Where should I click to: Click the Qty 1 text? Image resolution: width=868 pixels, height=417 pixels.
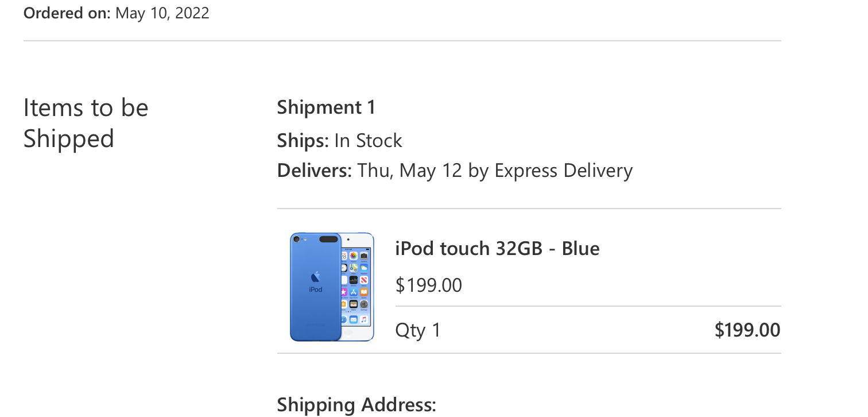[x=418, y=330]
